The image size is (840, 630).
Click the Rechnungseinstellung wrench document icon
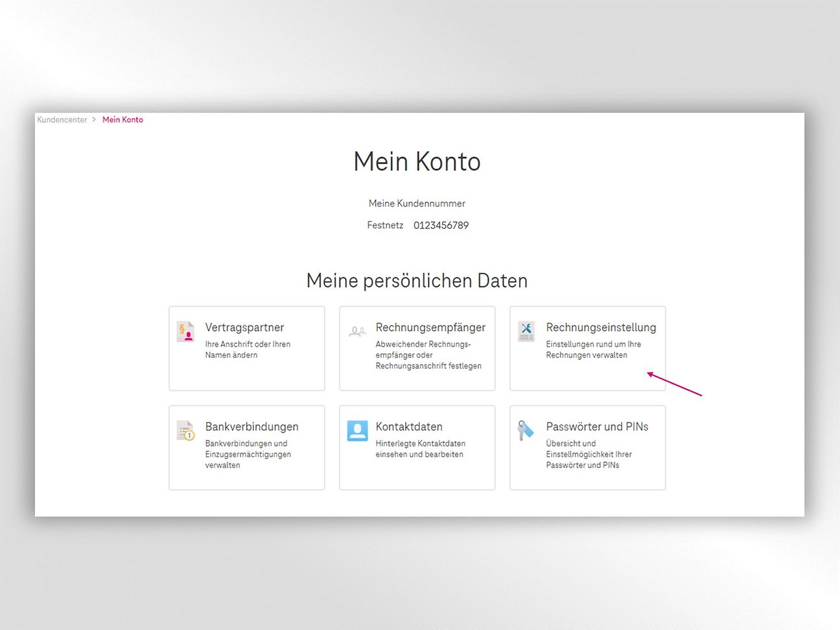526,332
